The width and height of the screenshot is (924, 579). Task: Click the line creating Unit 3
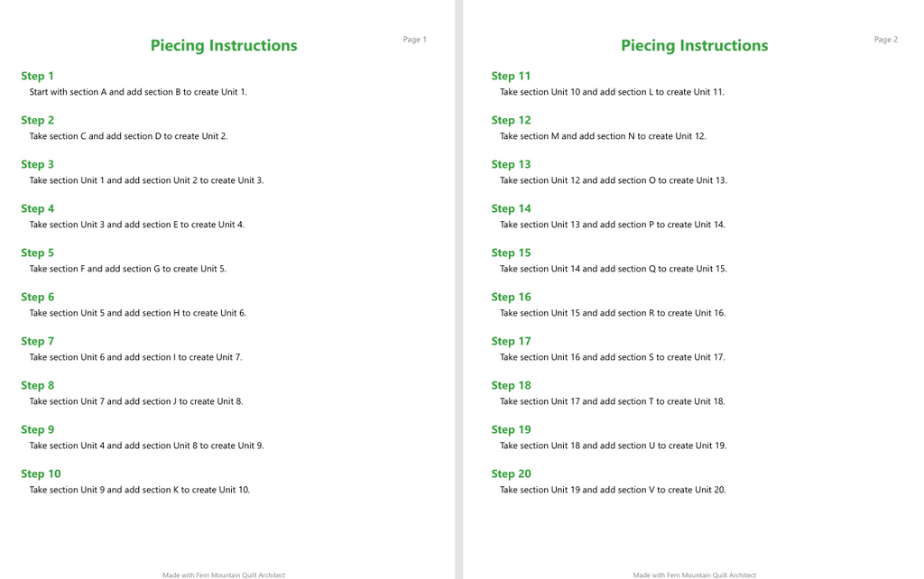(147, 180)
